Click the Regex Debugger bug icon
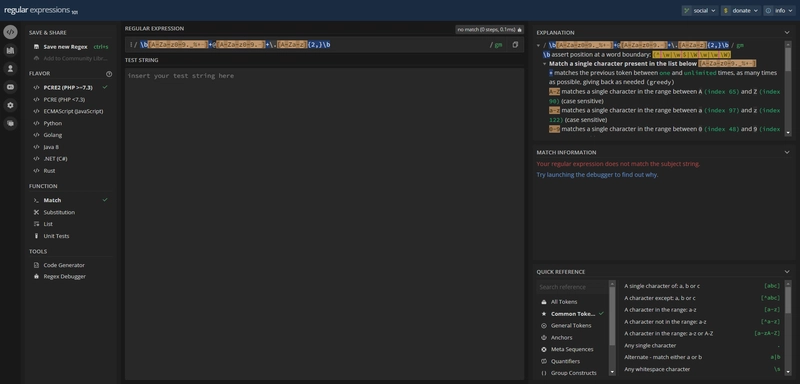Image resolution: width=800 pixels, height=384 pixels. click(x=36, y=276)
